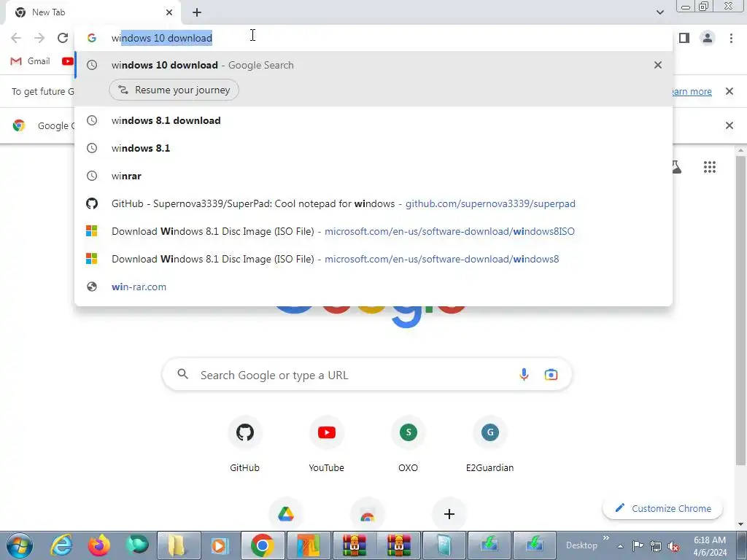Open the Google apps grid
This screenshot has width=747, height=560.
tap(709, 167)
